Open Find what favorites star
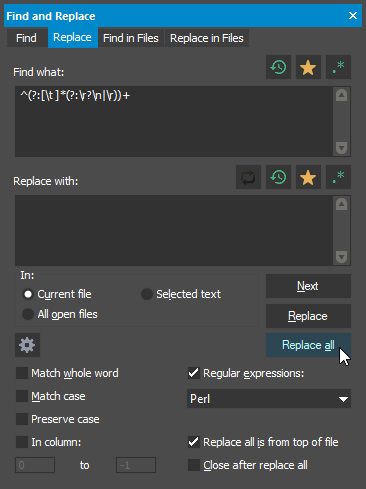 308,67
